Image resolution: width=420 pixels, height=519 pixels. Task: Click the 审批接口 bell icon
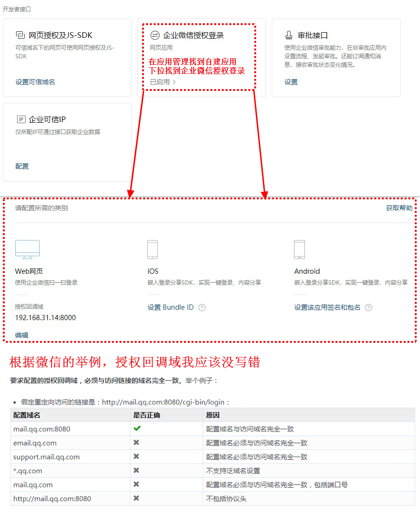pyautogui.click(x=289, y=35)
